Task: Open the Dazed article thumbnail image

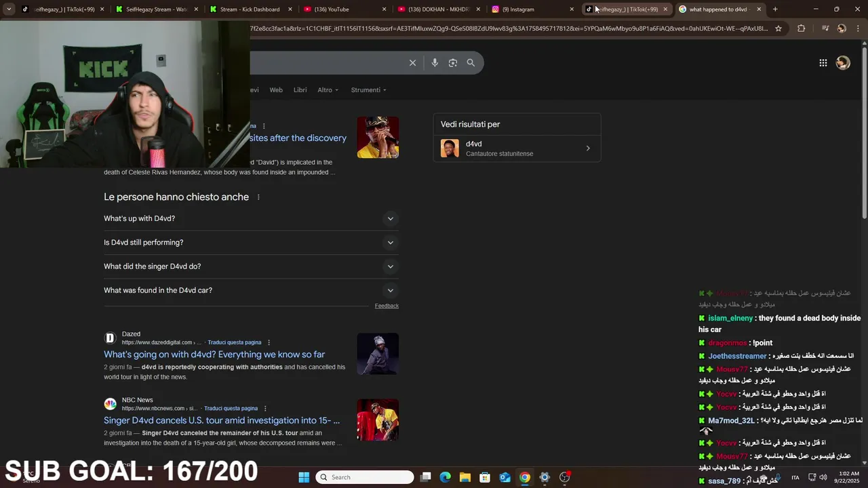Action: point(378,354)
